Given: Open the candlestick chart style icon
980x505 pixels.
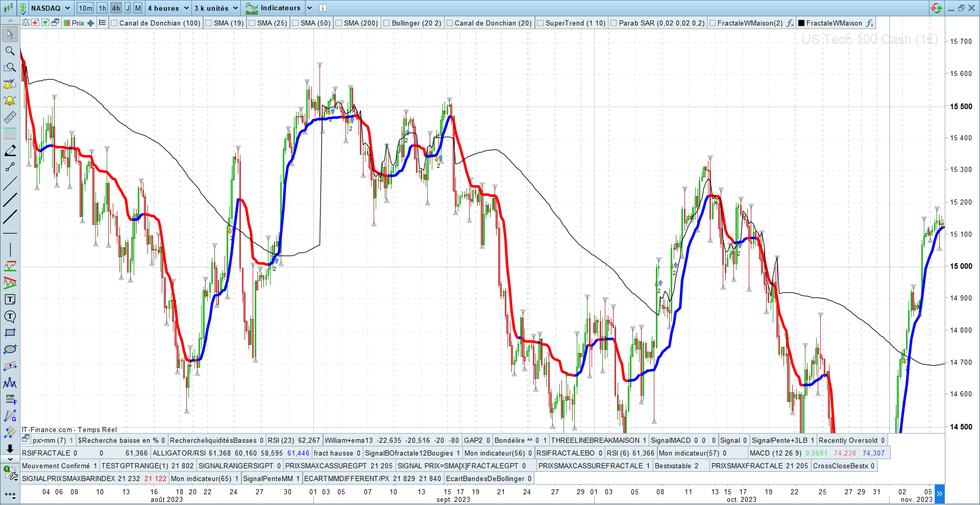Looking at the screenshot, I should point(9,8).
